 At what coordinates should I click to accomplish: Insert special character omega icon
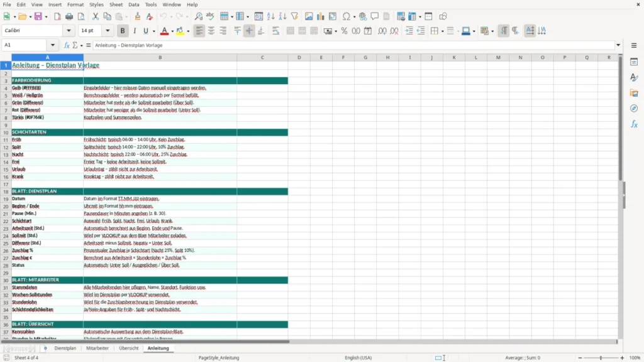[x=347, y=16]
